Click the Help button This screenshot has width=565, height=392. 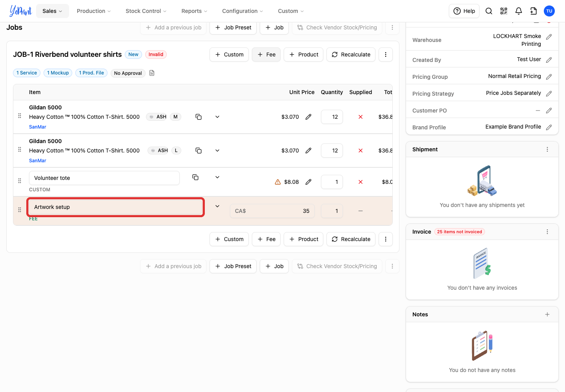pos(464,11)
